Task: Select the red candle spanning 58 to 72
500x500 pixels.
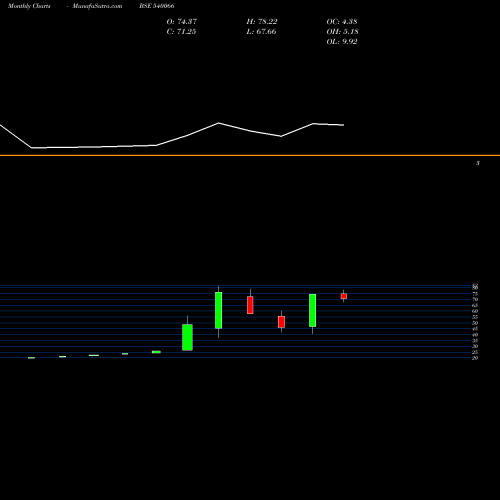Action: point(250,305)
